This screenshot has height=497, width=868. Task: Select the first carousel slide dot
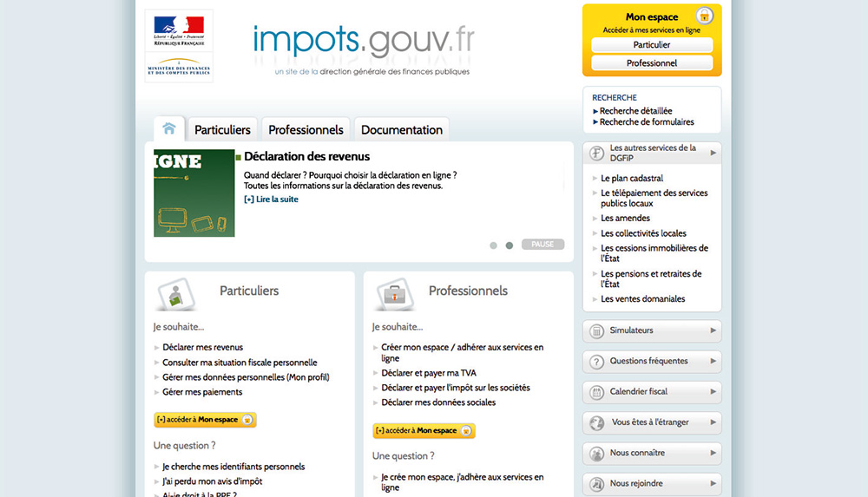pyautogui.click(x=493, y=245)
